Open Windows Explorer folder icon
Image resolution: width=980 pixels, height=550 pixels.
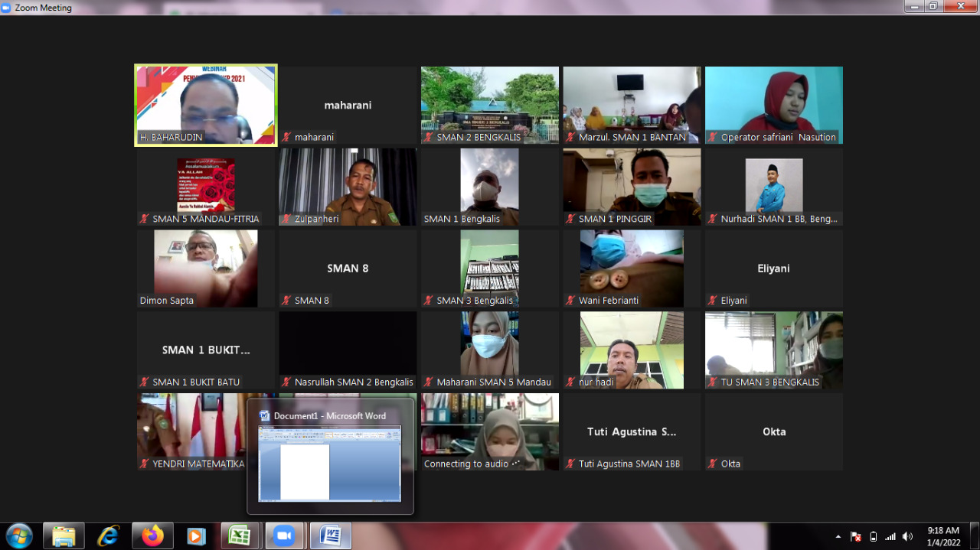(x=64, y=536)
